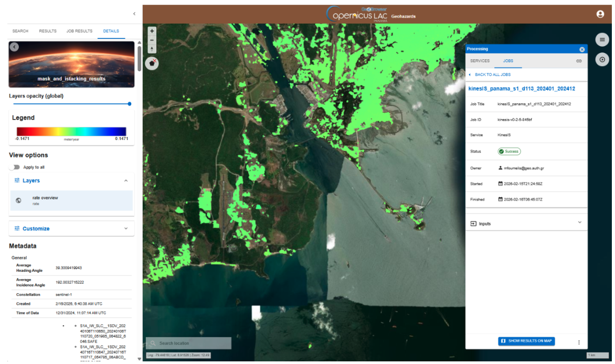Viewport: 615px width, 364px height.
Task: Click the circular play processing button
Action: tap(602, 60)
